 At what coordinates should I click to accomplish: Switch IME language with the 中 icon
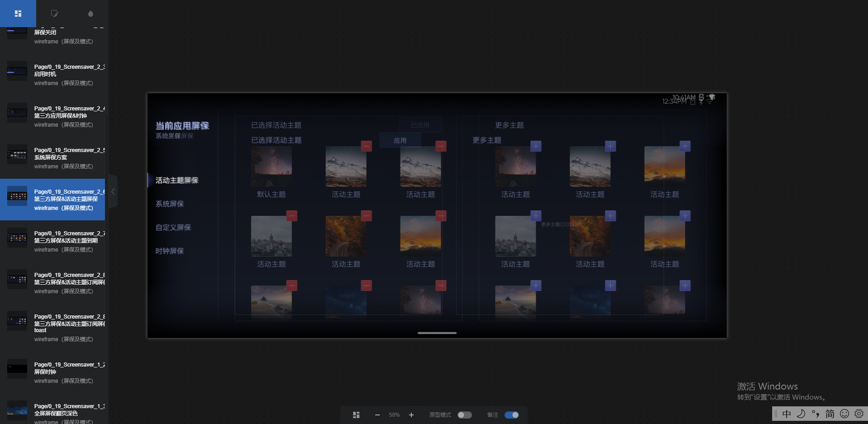pos(787,414)
